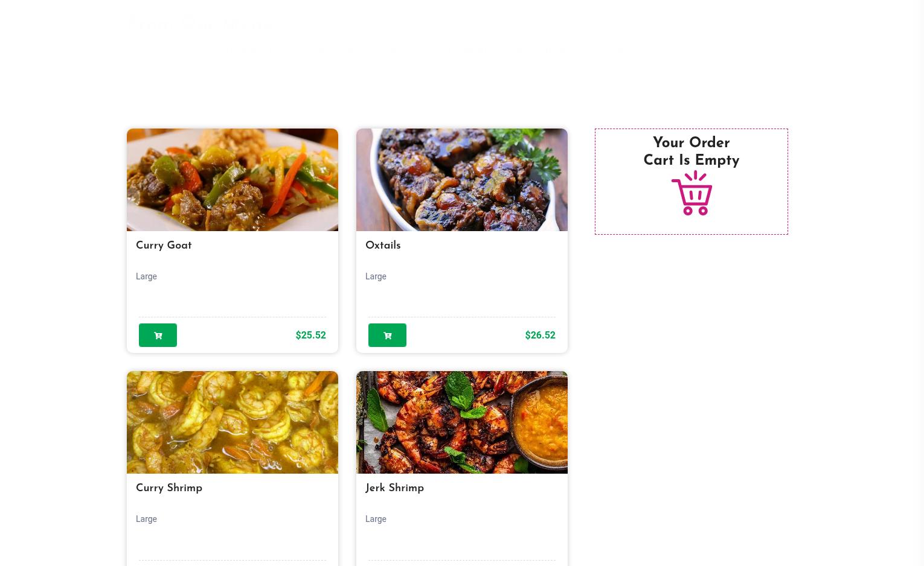
Task: Click Large size under Curry Shrimp
Action: point(146,519)
